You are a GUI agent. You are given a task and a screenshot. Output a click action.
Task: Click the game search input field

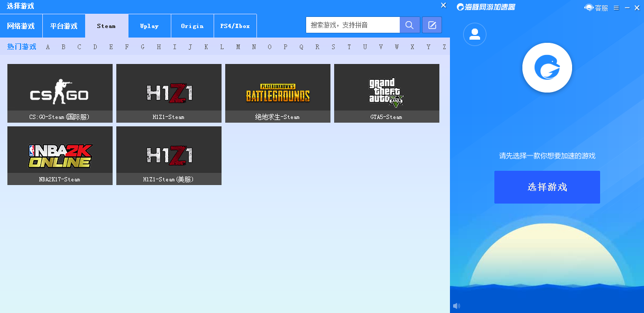tap(353, 25)
